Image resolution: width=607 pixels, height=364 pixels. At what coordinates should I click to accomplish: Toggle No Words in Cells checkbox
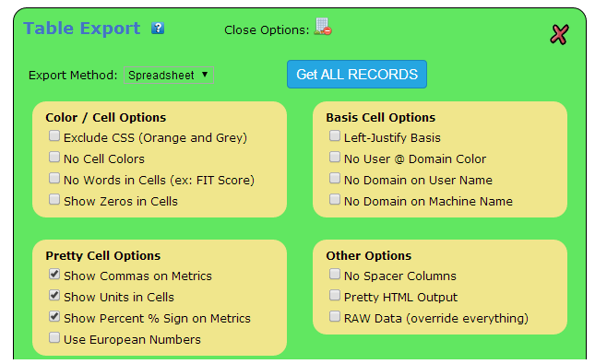(54, 179)
